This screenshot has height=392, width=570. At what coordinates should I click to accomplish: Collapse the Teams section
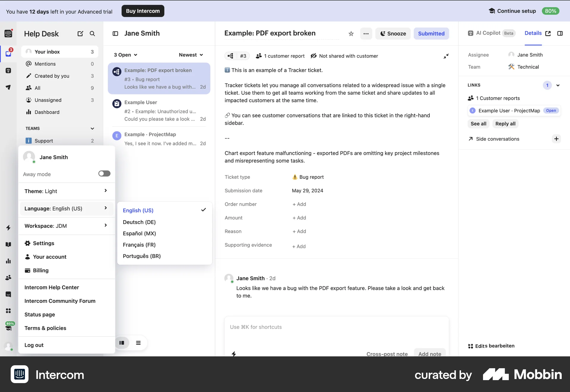tap(92, 129)
